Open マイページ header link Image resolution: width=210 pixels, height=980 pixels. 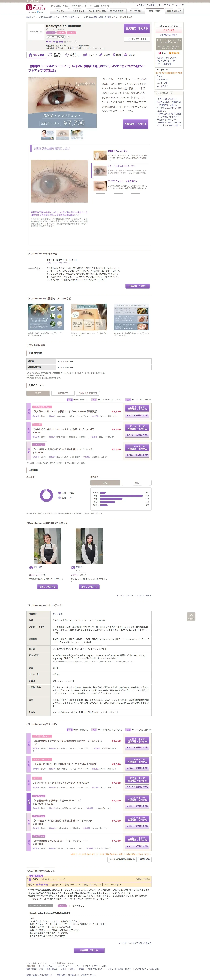[168, 5]
